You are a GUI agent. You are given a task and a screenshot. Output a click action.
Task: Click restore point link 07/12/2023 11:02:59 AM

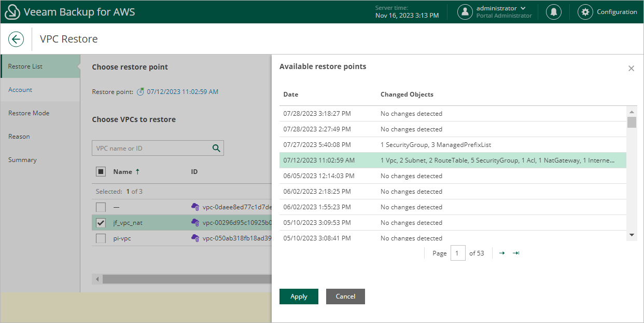coord(183,92)
